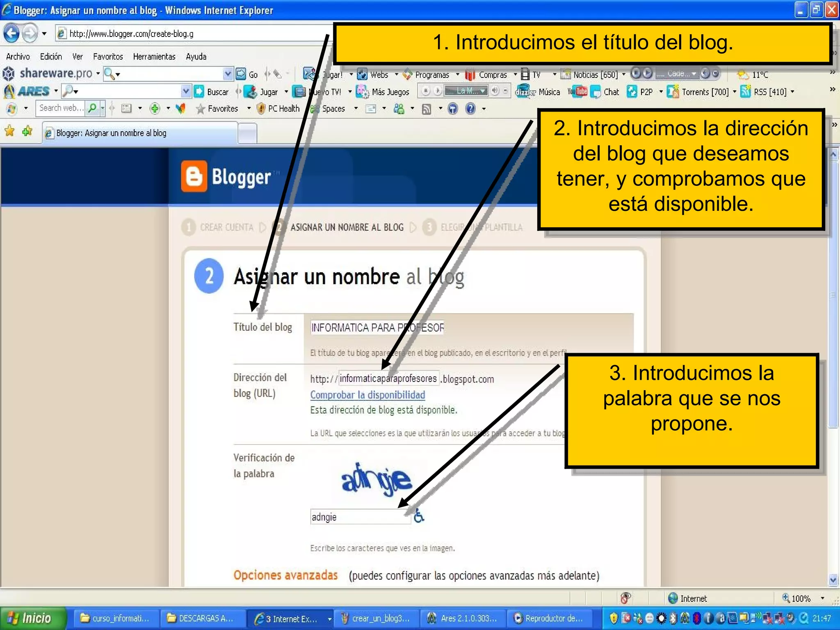The width and height of the screenshot is (840, 630).
Task: Expand the RSS [410] dropdown arrow
Action: tap(792, 92)
